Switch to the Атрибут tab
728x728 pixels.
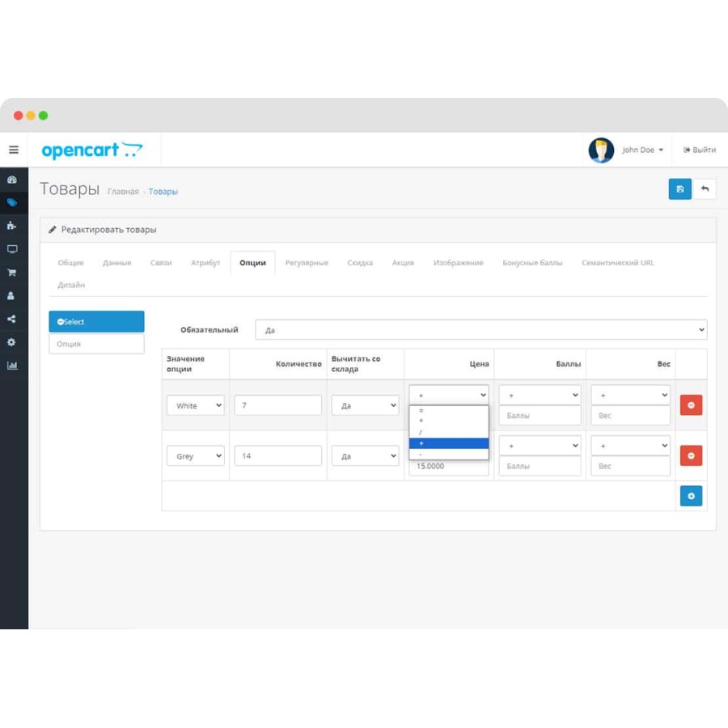(x=205, y=263)
